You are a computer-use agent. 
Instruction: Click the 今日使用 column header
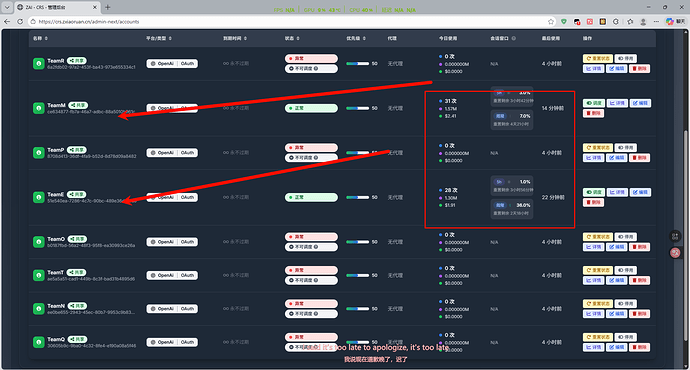pos(448,38)
